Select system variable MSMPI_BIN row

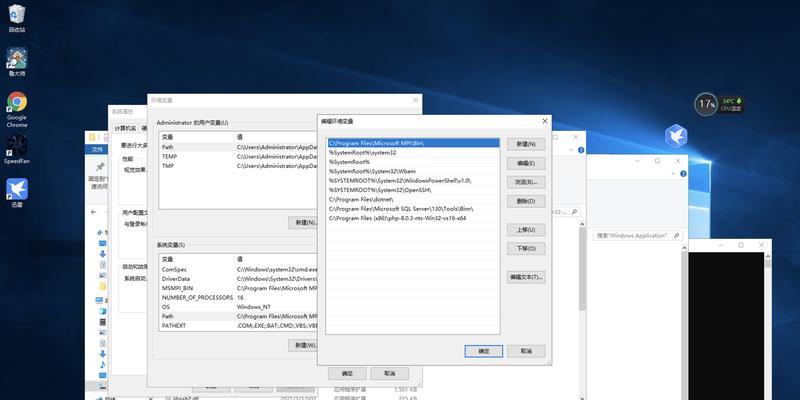click(238, 288)
